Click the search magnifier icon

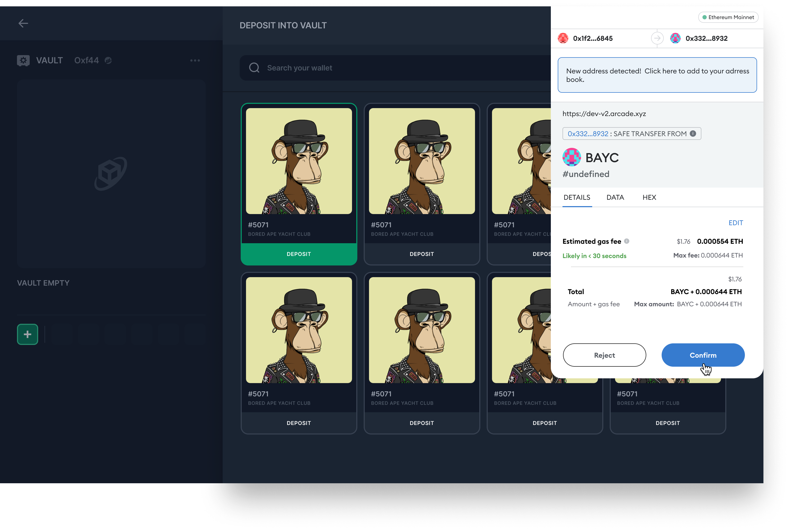point(254,68)
